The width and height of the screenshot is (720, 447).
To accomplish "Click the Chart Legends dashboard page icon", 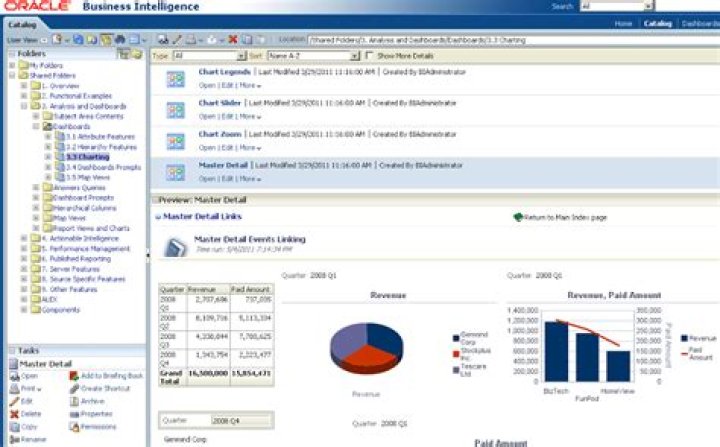I will pyautogui.click(x=175, y=79).
